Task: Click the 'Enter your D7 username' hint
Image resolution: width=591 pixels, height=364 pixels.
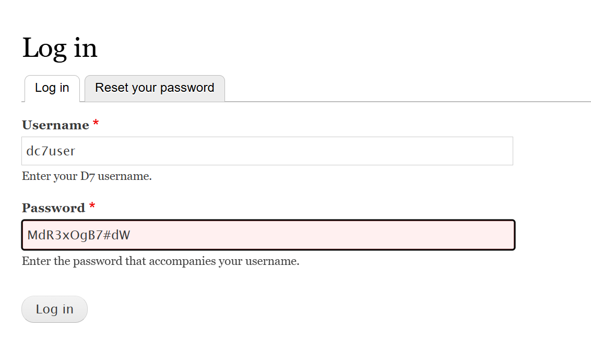Action: click(87, 176)
